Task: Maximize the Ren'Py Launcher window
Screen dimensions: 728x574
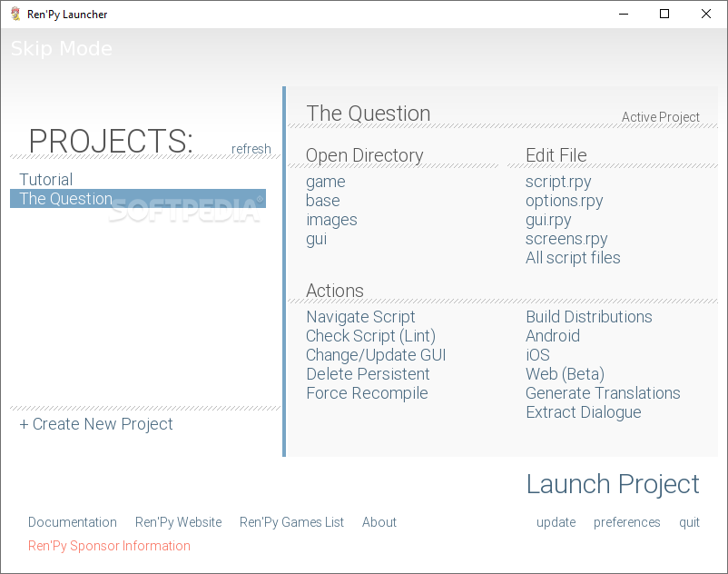Action: tap(664, 14)
